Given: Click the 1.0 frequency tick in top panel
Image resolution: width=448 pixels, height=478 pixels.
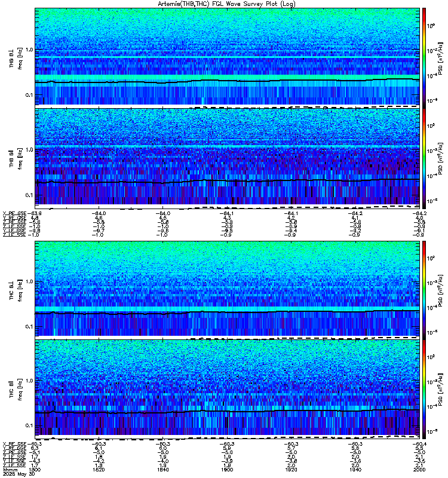Looking at the screenshot, I should [x=29, y=50].
